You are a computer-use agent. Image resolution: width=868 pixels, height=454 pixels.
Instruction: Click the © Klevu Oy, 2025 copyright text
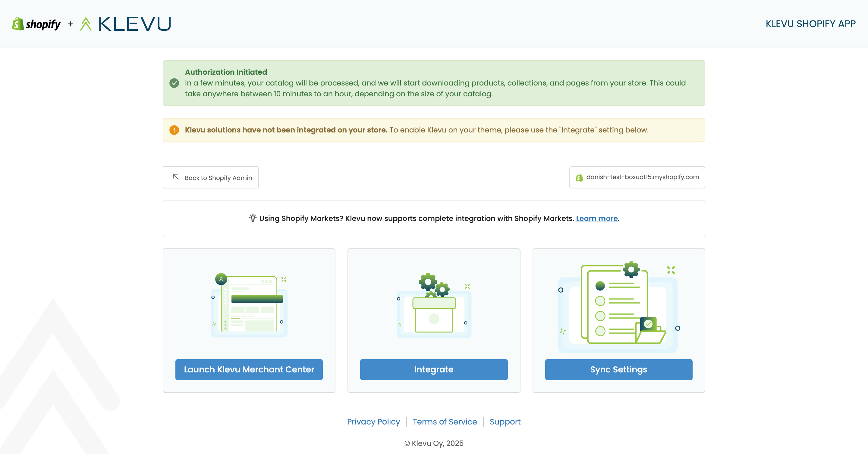434,443
